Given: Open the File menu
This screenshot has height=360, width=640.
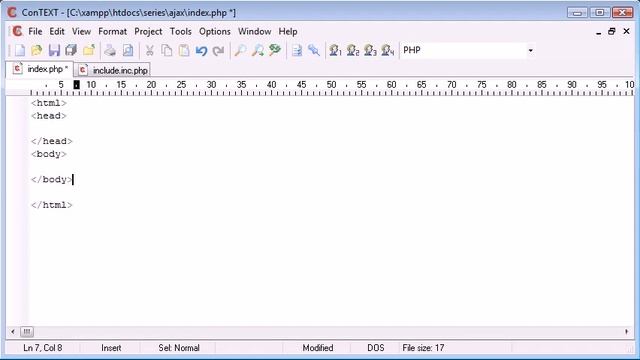Looking at the screenshot, I should pyautogui.click(x=35, y=31).
